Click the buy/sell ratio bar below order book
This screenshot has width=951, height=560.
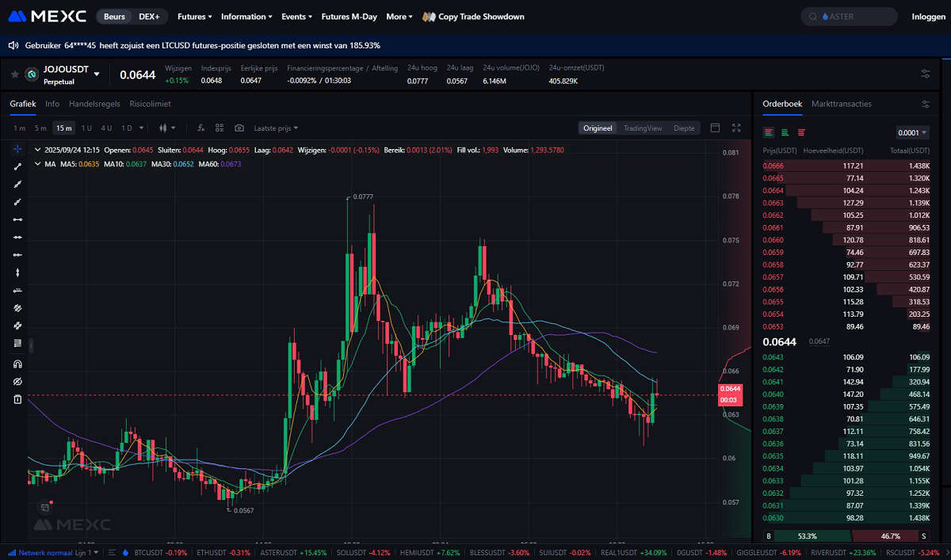(846, 536)
